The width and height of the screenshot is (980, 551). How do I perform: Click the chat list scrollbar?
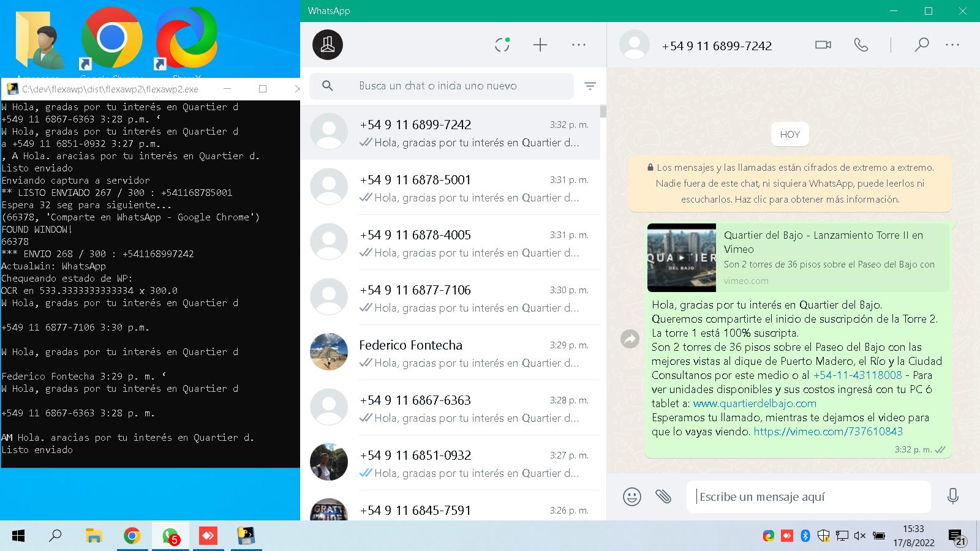[603, 111]
